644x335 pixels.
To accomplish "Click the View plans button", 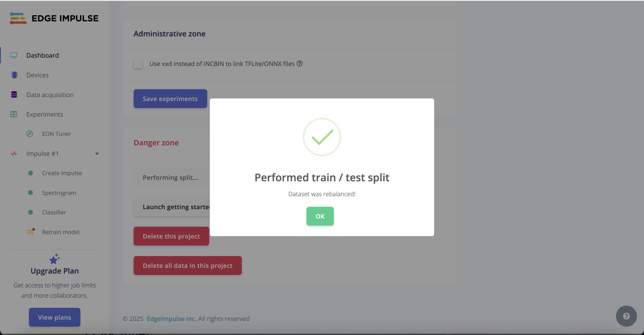I will 55,317.
